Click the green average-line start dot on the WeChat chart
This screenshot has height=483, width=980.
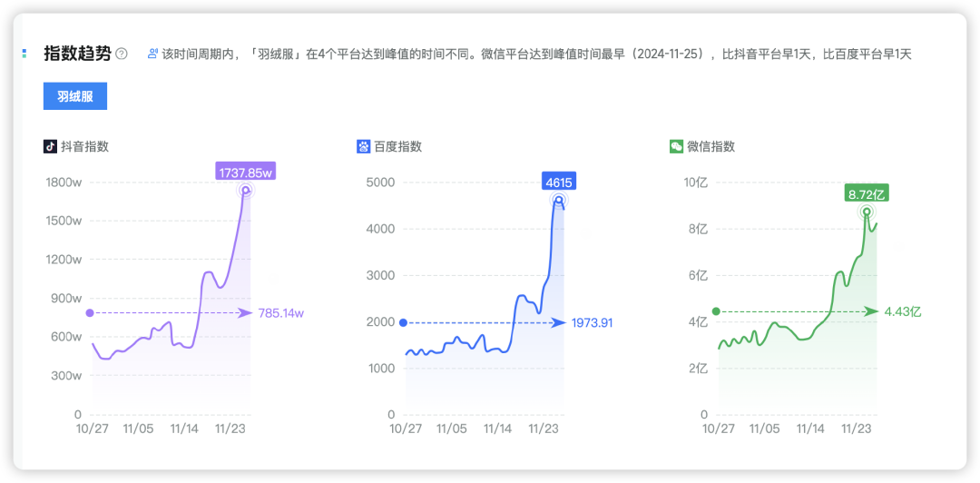pos(716,311)
